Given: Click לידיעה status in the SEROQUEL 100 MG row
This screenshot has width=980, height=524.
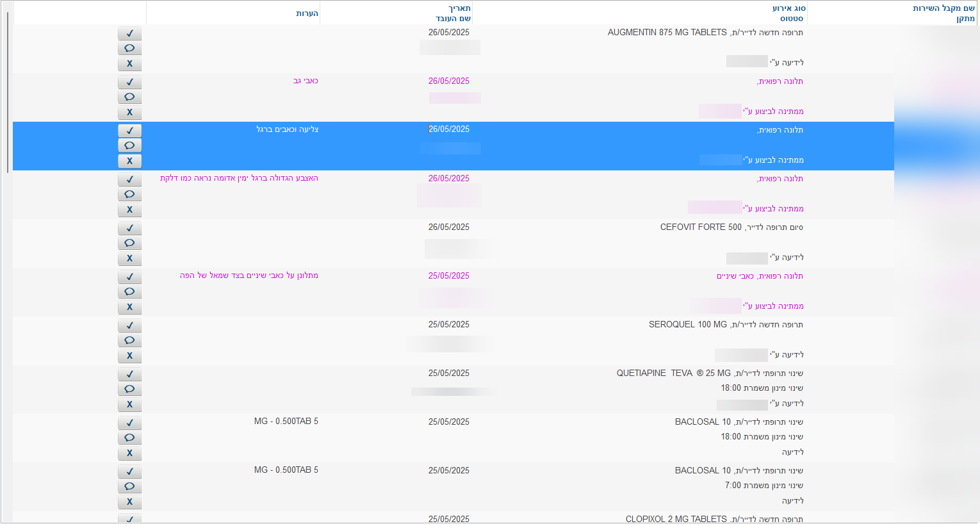Looking at the screenshot, I should pos(787,355).
